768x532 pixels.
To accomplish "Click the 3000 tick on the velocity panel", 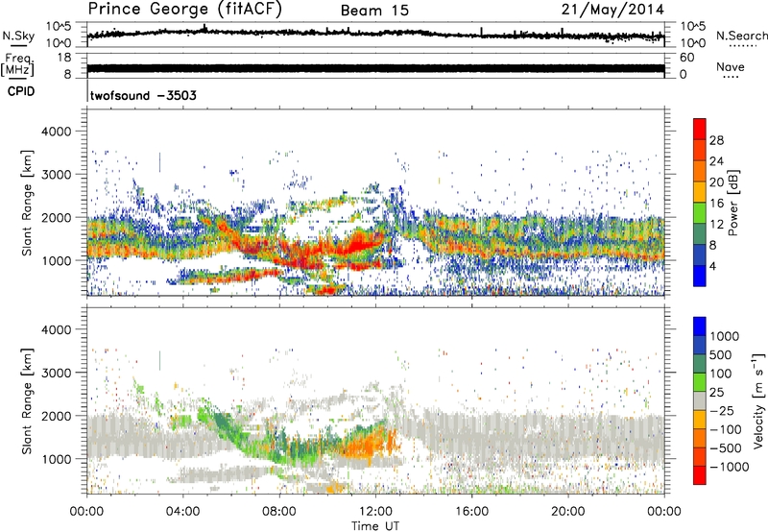I will point(57,373).
